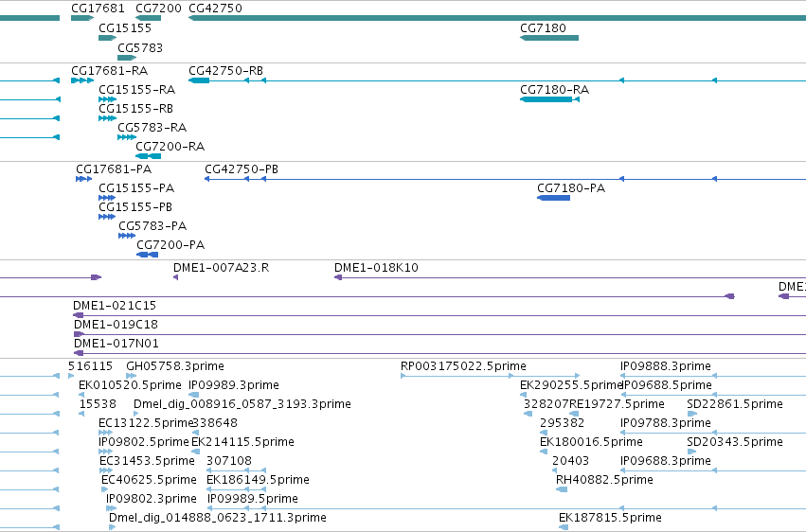Screen dimensions: 806x532
Task: Click the CG17681-RA transcript label
Action: [x=110, y=70]
